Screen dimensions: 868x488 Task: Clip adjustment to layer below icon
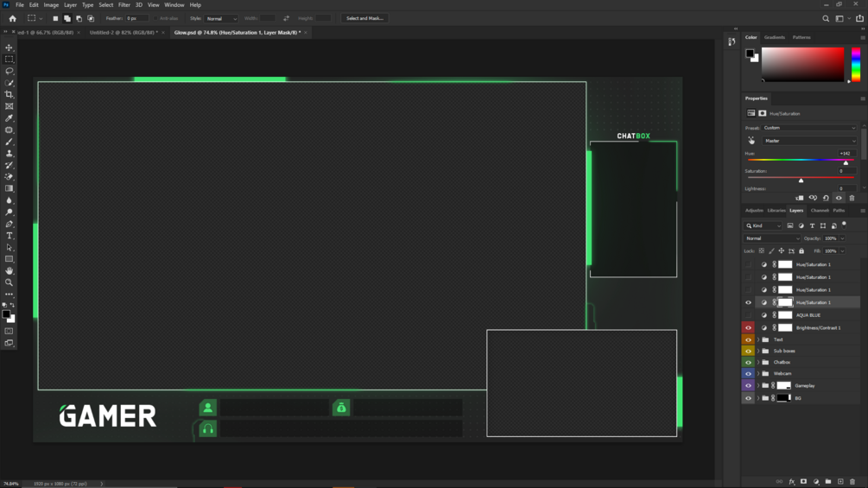[800, 198]
